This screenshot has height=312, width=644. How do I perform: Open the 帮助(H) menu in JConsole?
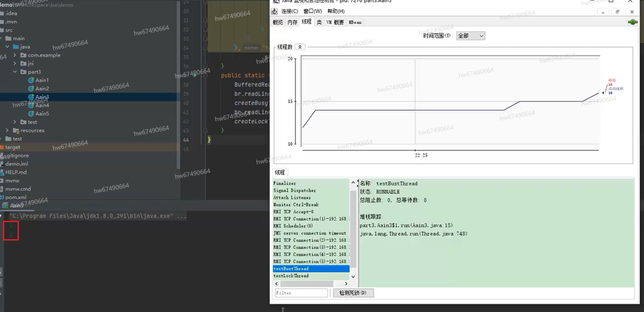click(336, 11)
